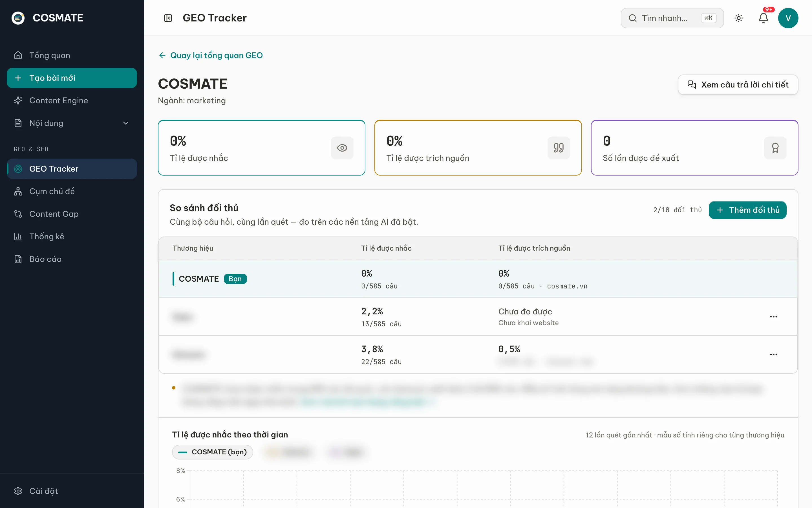Click the Chưa khai website text

coord(528,323)
